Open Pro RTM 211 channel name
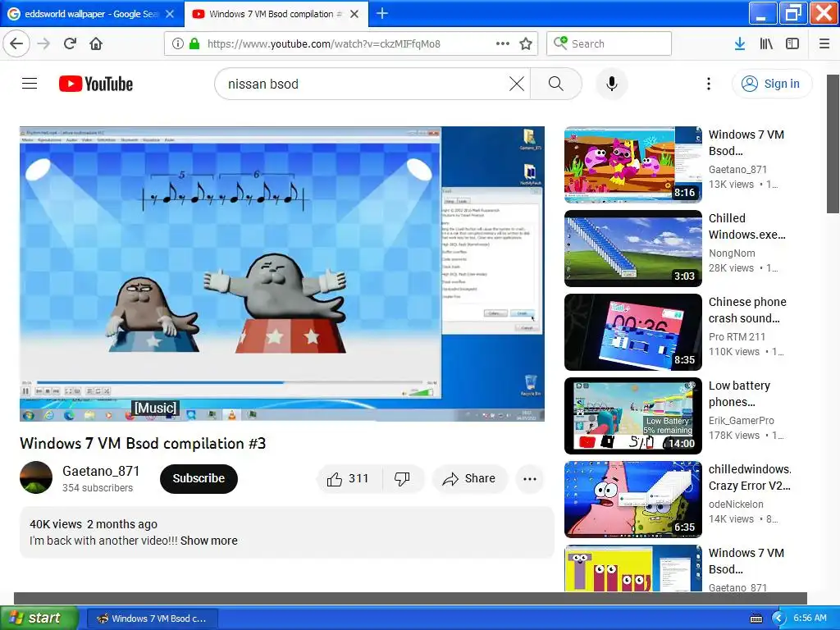840x630 pixels. (x=737, y=337)
